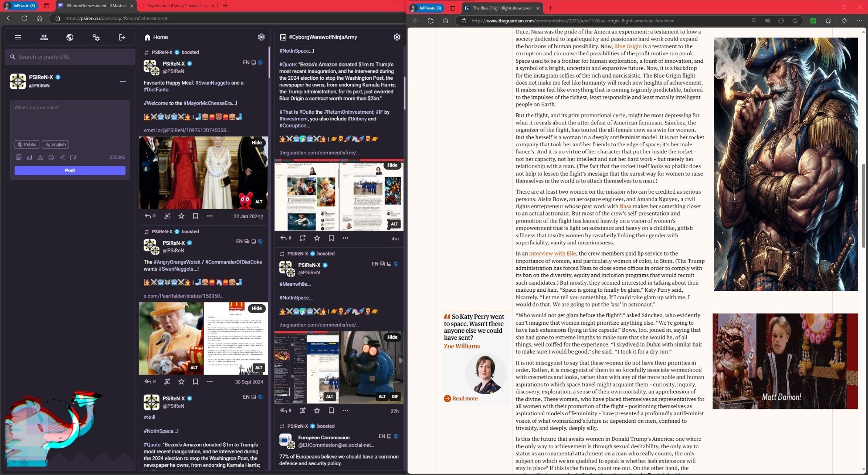Screen dimensions: 868x475
Task: Boost the post from 4m ago
Action: (x=303, y=238)
